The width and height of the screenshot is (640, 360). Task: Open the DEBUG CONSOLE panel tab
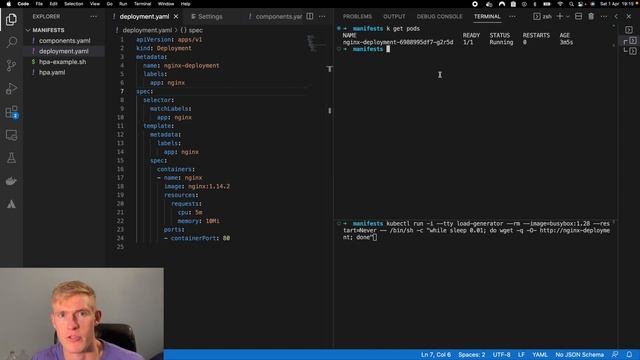[x=440, y=16]
